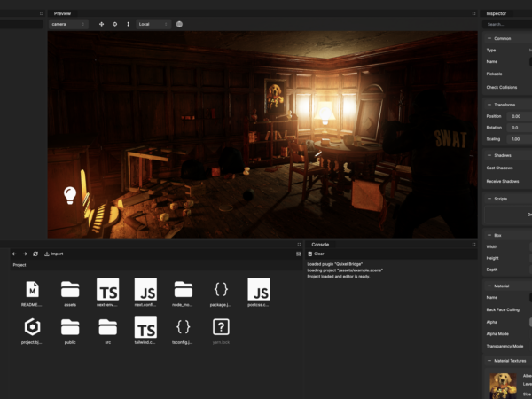The height and width of the screenshot is (399, 532).
Task: Click the Check Collisions label
Action: pyautogui.click(x=502, y=87)
